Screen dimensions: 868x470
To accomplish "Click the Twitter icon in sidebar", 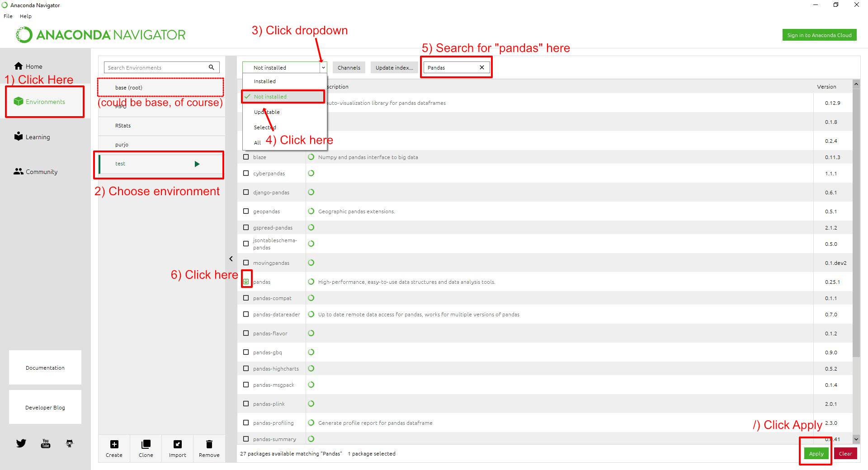I will point(21,443).
